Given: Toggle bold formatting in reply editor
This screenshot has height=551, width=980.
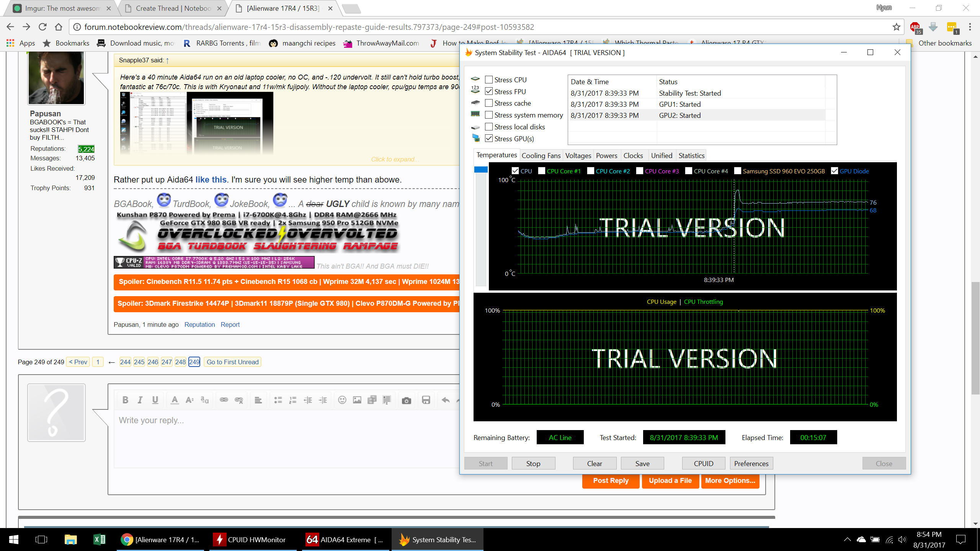Looking at the screenshot, I should [x=125, y=400].
